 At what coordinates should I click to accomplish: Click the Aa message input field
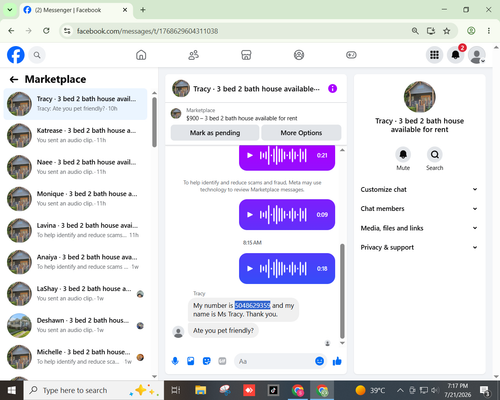(275, 361)
